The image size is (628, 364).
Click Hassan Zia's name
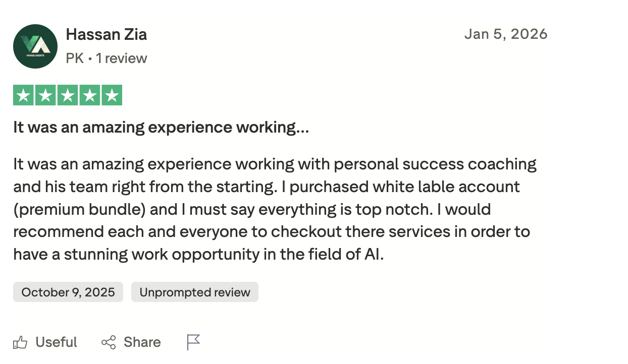pyautogui.click(x=106, y=34)
